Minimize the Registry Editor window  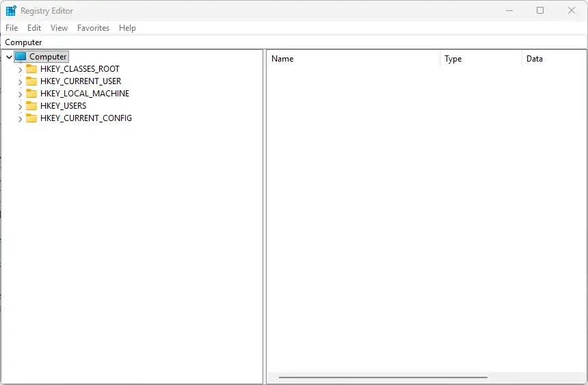[x=509, y=10]
